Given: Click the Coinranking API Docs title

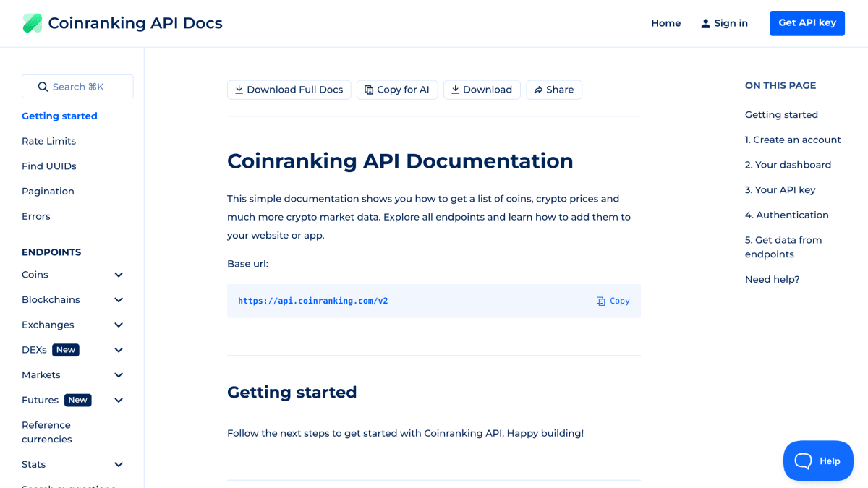Looking at the screenshot, I should coord(135,23).
